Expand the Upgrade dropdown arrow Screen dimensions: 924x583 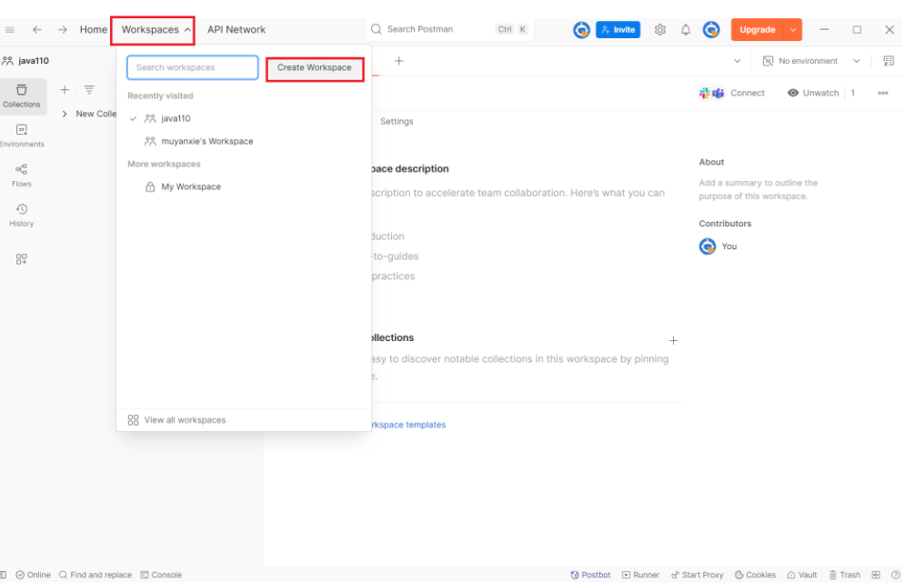click(793, 29)
